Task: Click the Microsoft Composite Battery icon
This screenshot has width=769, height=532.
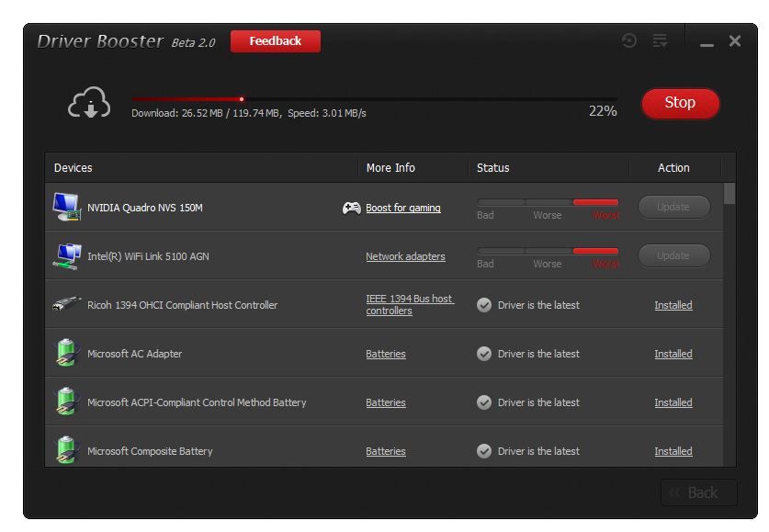Action: (67, 449)
